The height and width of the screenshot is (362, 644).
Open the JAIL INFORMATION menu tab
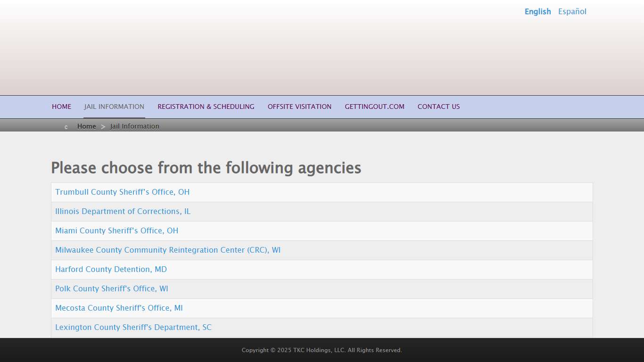(114, 107)
